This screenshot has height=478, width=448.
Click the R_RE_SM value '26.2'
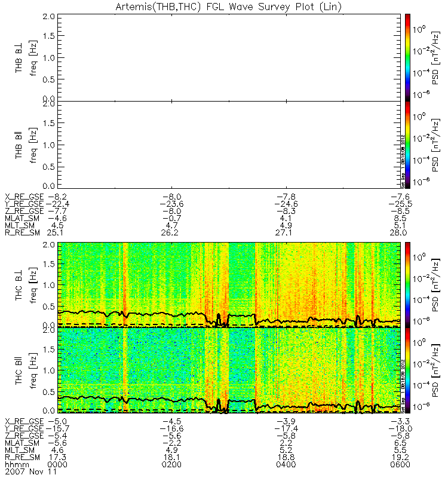(170, 232)
